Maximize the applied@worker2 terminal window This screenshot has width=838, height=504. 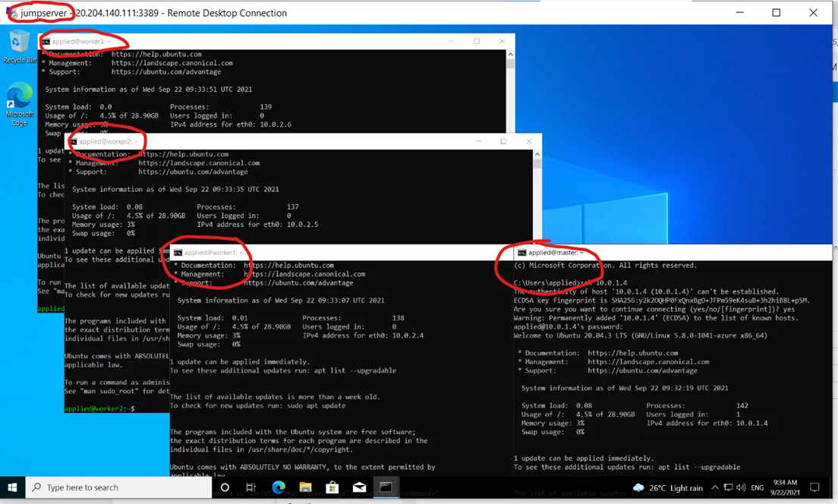[x=503, y=141]
